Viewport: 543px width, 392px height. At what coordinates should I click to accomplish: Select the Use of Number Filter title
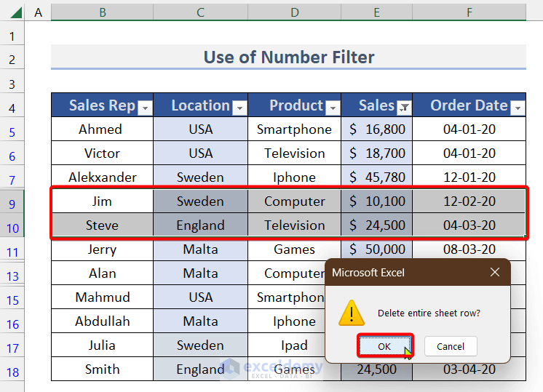click(x=289, y=57)
